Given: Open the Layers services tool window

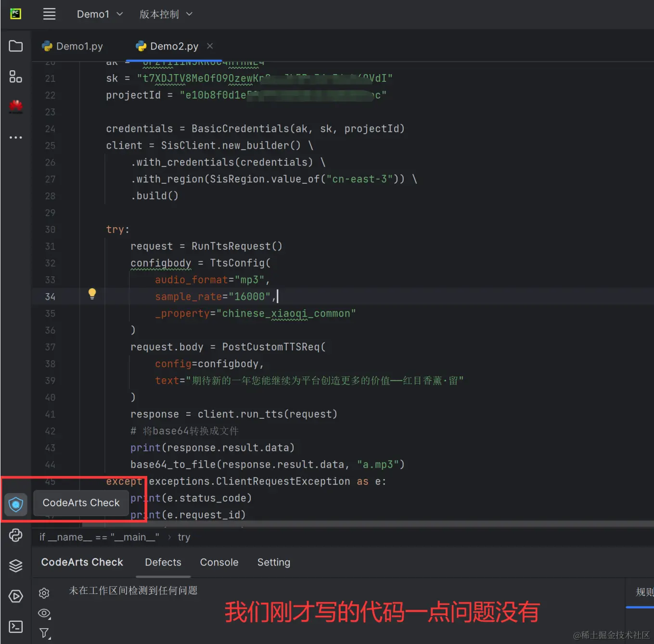Looking at the screenshot, I should coord(16,566).
